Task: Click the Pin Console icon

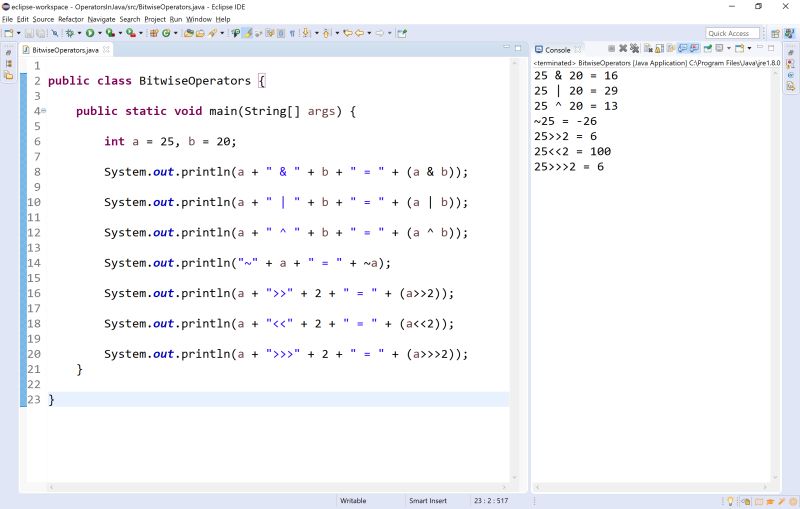Action: click(708, 48)
